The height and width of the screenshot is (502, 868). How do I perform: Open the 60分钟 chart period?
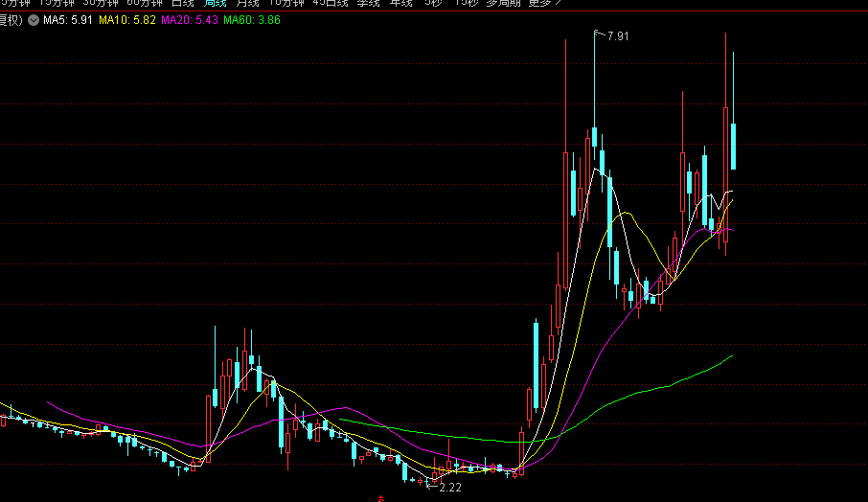pyautogui.click(x=145, y=3)
